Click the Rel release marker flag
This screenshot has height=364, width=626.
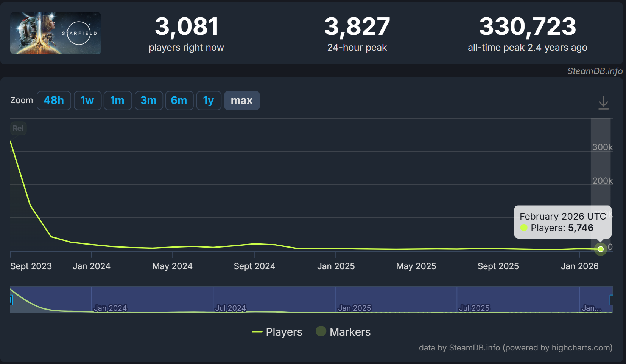coord(18,128)
